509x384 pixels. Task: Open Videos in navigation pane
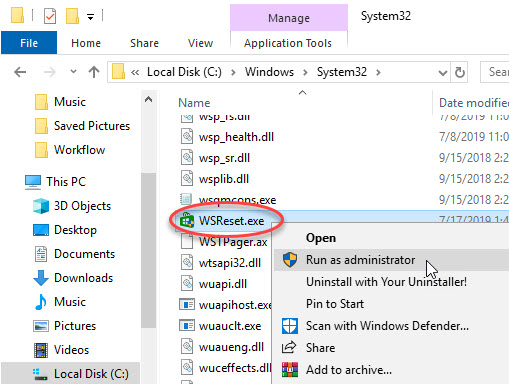pos(61,350)
